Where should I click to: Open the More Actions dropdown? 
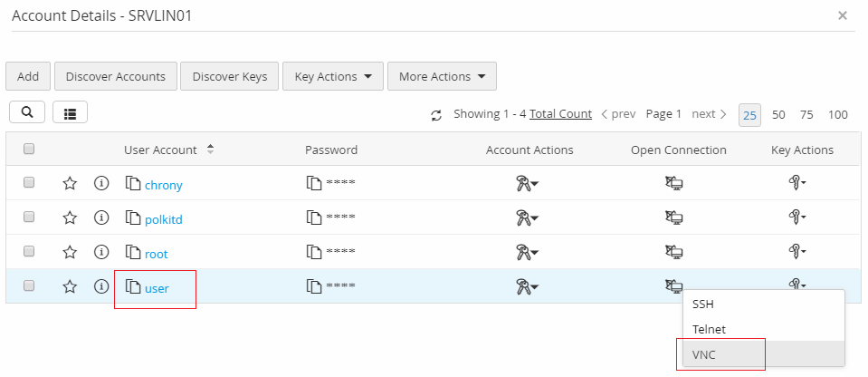pos(441,77)
